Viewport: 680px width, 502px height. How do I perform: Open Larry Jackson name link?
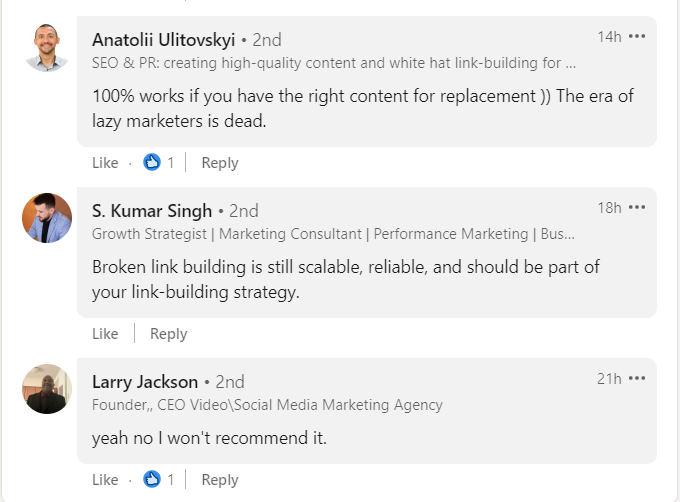click(145, 382)
